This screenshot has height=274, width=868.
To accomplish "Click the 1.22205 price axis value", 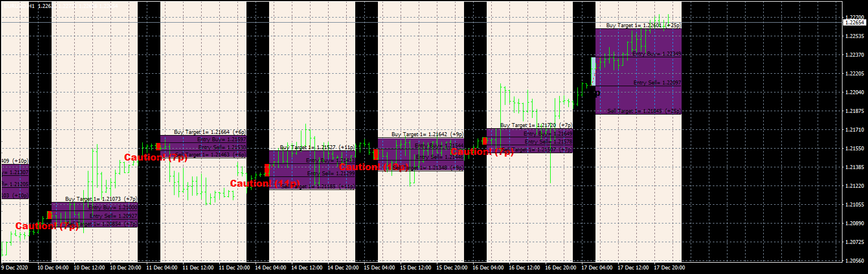I will 854,74.
